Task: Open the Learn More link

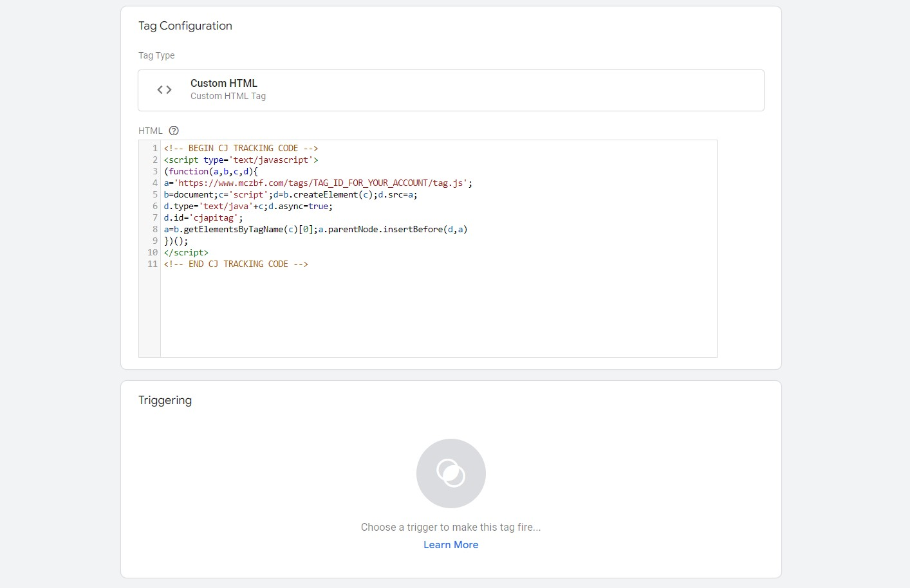Action: click(x=451, y=545)
